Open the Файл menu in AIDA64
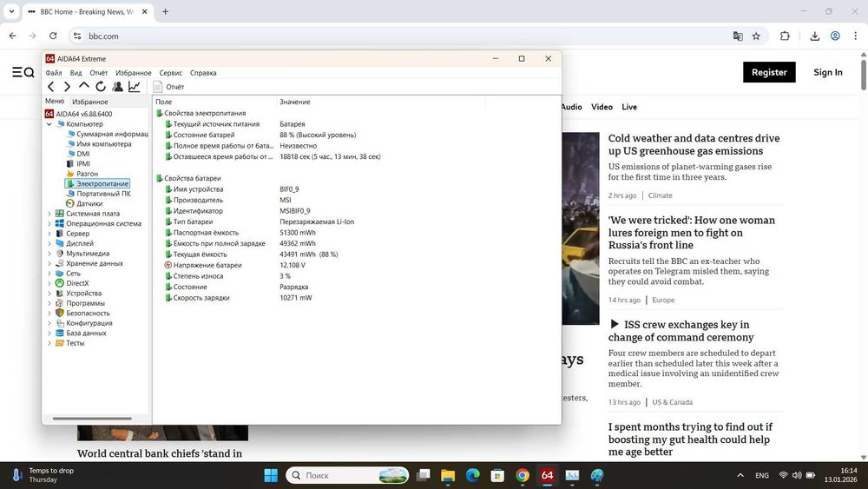Viewport: 868px width, 489px height. pyautogui.click(x=54, y=73)
